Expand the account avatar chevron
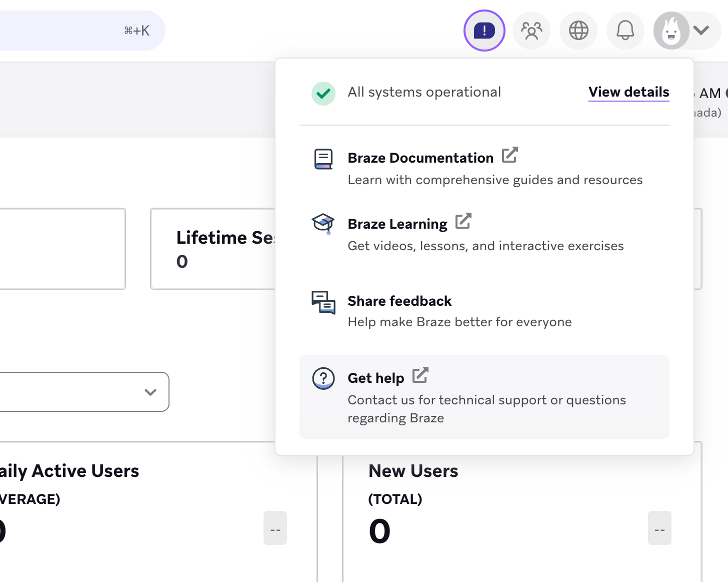Screen dimensions: 728x582 [701, 30]
